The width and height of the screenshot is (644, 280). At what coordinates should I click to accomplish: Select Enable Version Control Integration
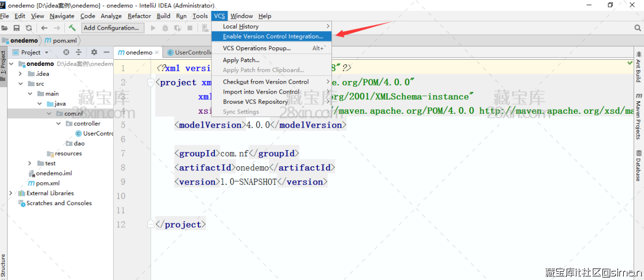pyautogui.click(x=273, y=36)
